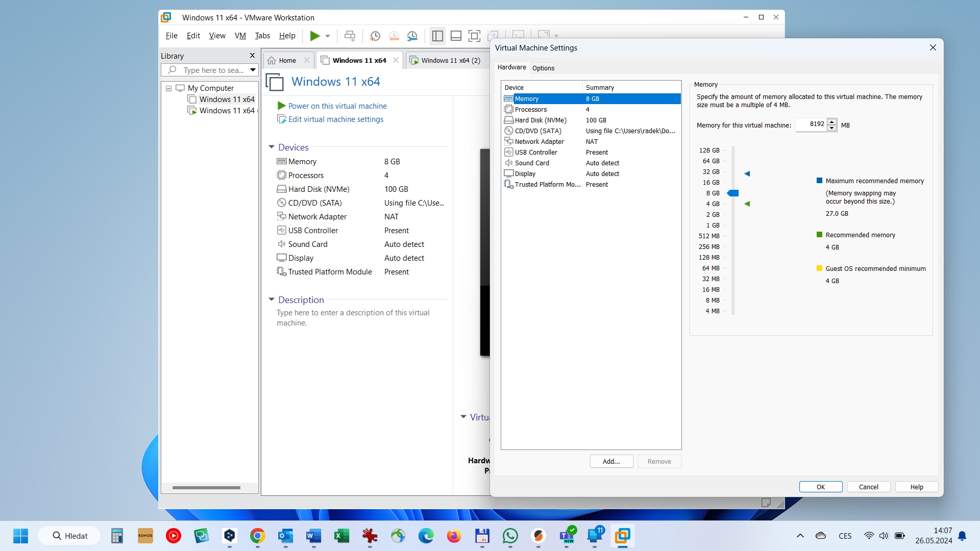
Task: Toggle the Show Library sidebar toolbar icon
Action: click(x=437, y=36)
